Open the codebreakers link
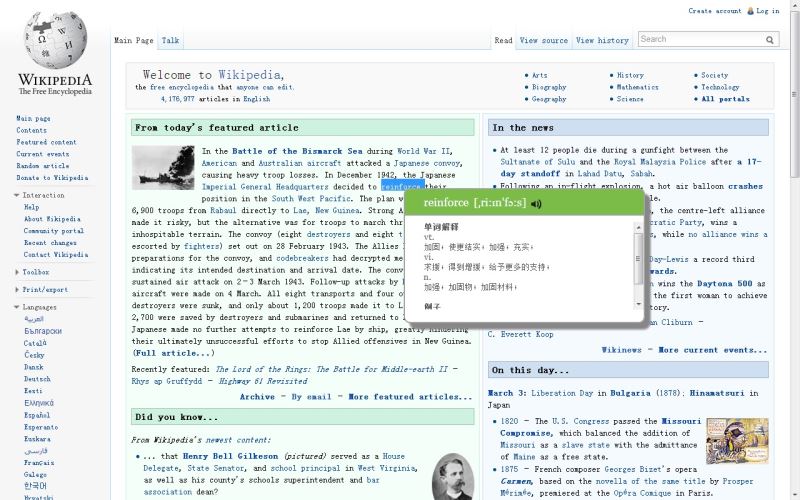This screenshot has height=500, width=800. (302, 258)
